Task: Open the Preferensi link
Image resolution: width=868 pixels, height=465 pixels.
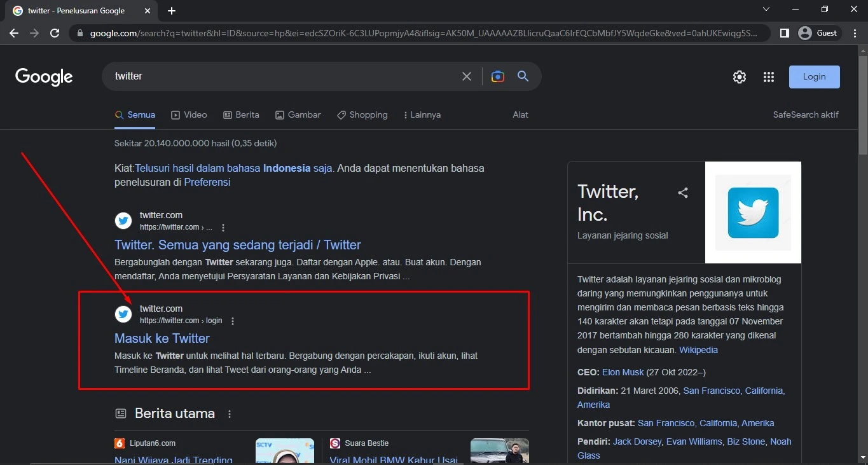Action: click(207, 183)
